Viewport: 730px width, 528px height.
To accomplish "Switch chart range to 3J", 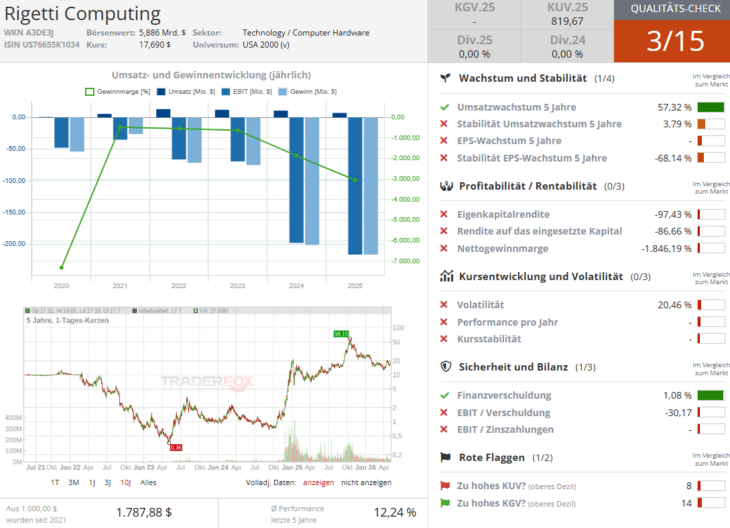I will click(x=108, y=482).
